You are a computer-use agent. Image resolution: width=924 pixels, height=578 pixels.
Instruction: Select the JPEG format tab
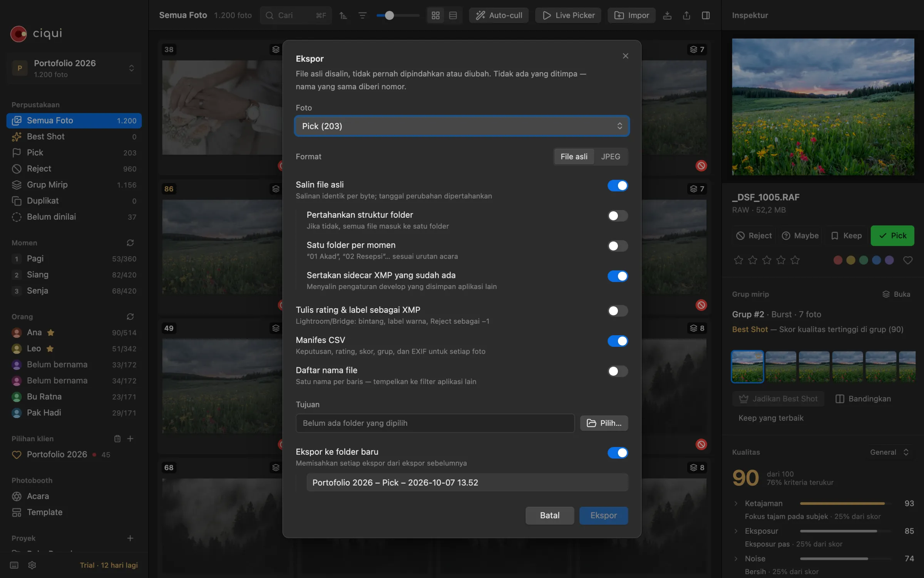coord(611,156)
